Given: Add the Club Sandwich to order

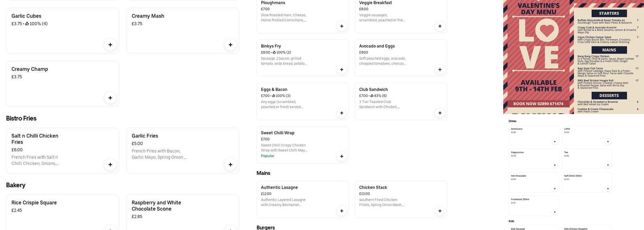Looking at the screenshot, I should [440, 113].
